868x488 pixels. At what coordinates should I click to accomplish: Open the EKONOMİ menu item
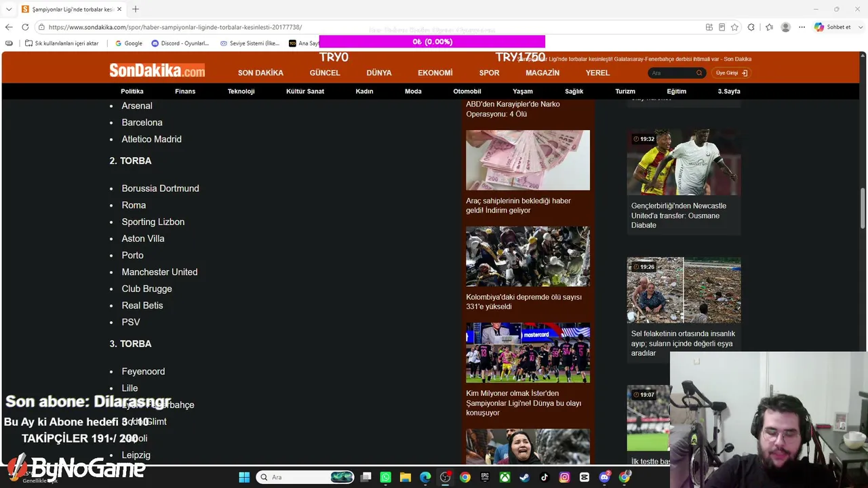(x=435, y=73)
